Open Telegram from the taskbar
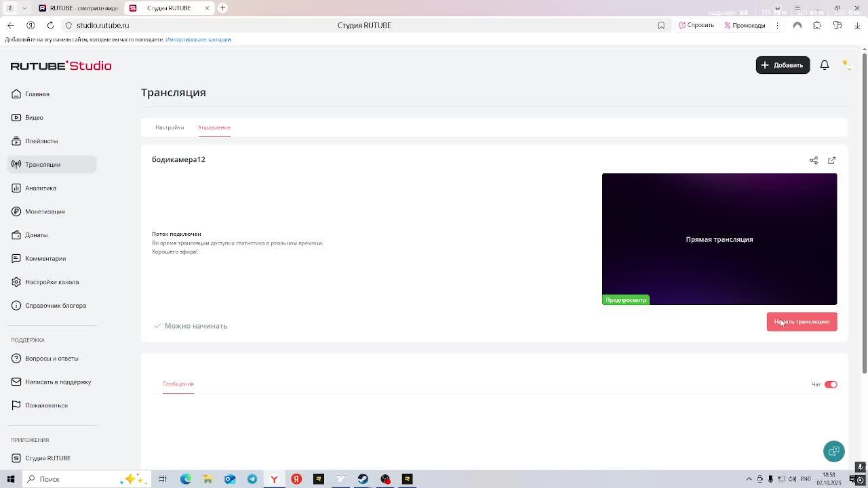Screen dimensions: 868x488 pos(252,479)
